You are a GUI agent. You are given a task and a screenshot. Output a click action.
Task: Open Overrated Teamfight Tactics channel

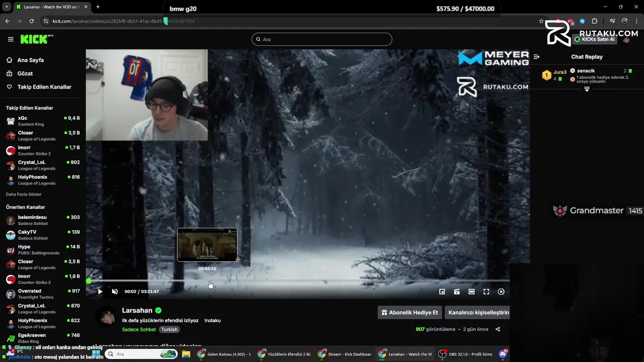pyautogui.click(x=43, y=294)
